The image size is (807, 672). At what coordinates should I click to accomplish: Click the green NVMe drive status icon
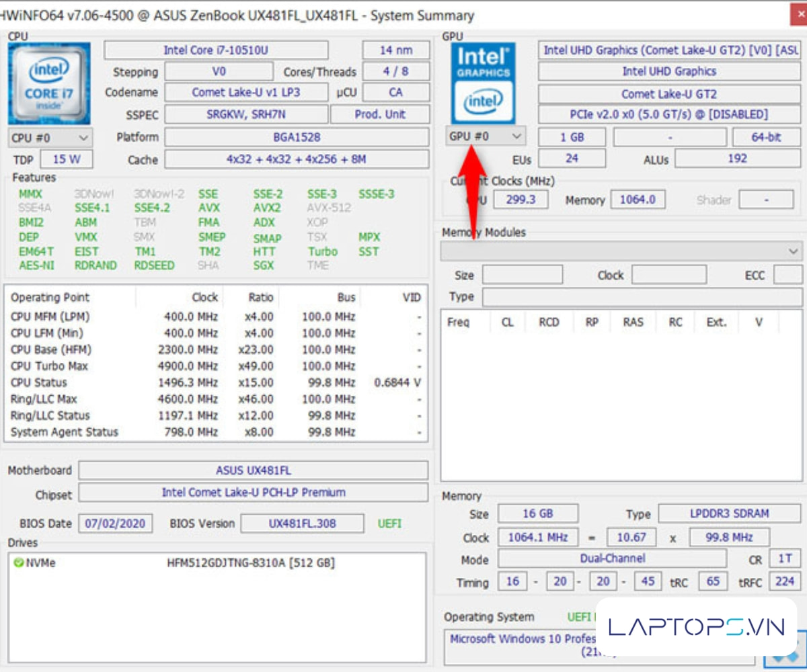tap(18, 563)
